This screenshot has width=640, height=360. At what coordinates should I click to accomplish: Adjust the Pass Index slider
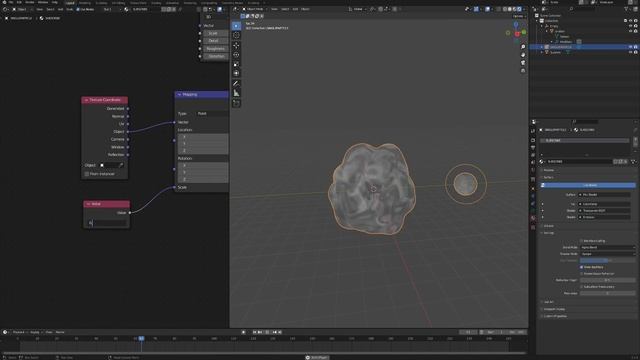607,293
